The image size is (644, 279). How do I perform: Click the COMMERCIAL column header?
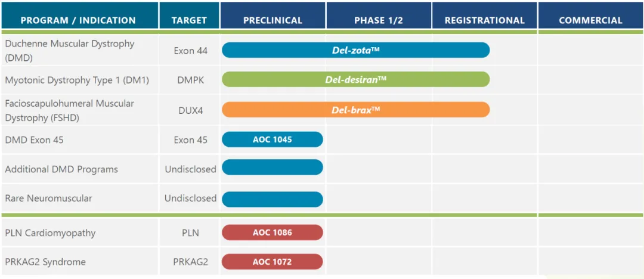click(590, 20)
